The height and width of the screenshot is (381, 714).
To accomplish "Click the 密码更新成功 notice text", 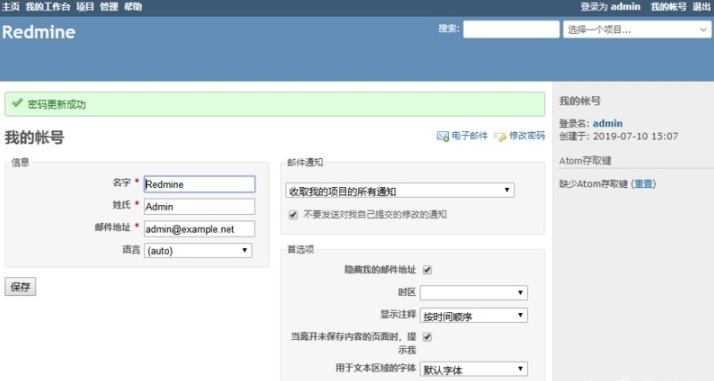I will tap(56, 104).
